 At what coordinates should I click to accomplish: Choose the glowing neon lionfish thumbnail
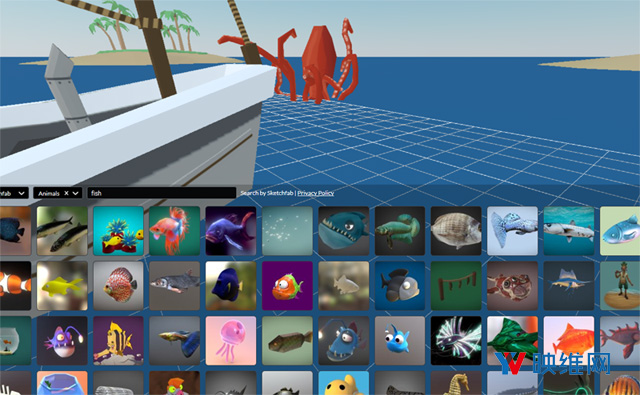(x=456, y=341)
